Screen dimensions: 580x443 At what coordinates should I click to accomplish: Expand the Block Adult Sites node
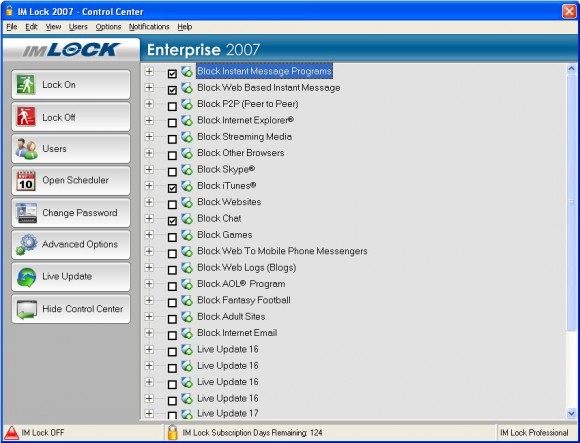point(149,317)
